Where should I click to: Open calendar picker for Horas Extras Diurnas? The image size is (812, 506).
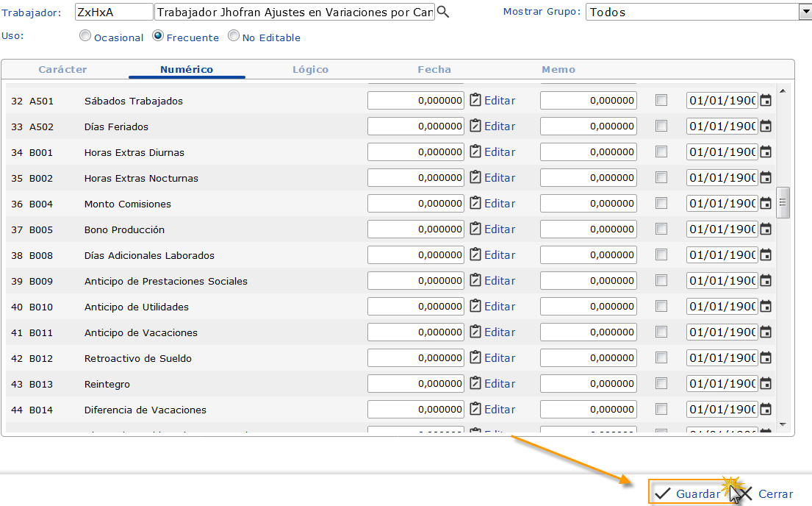(766, 152)
